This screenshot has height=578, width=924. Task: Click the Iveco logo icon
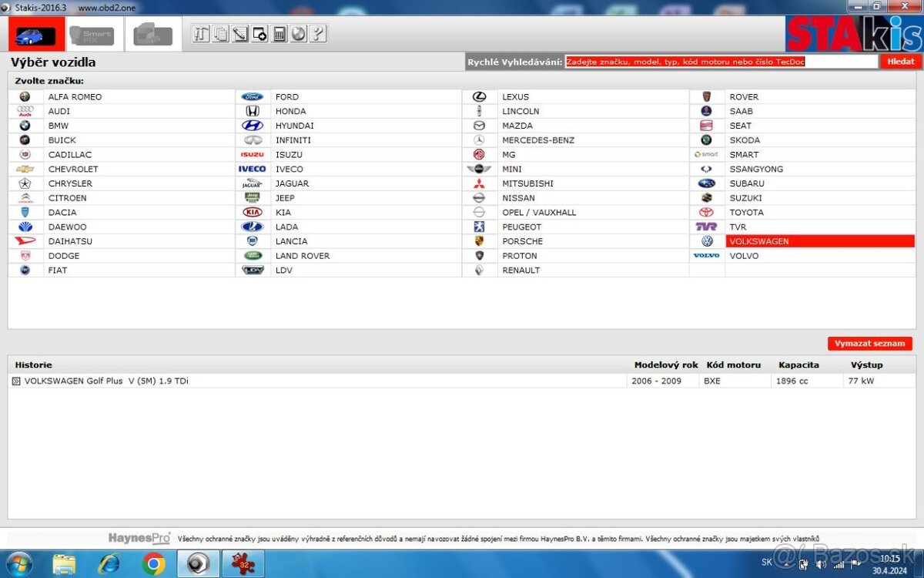252,169
